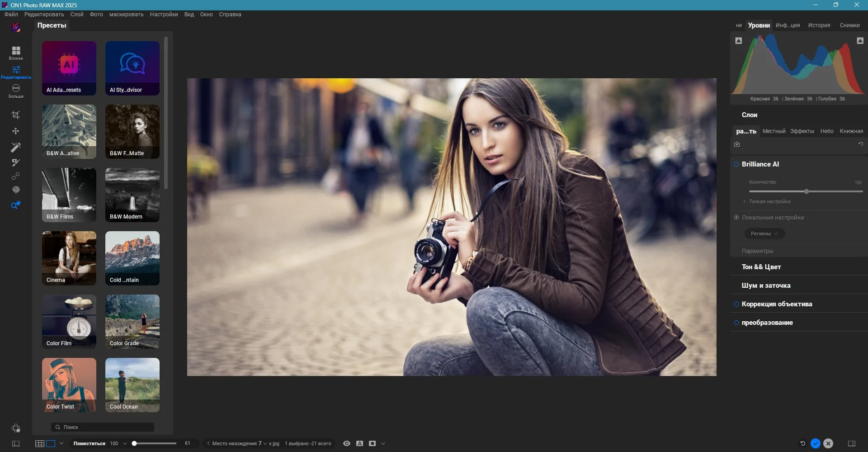Toggle Brilliance AI on or off

(736, 164)
